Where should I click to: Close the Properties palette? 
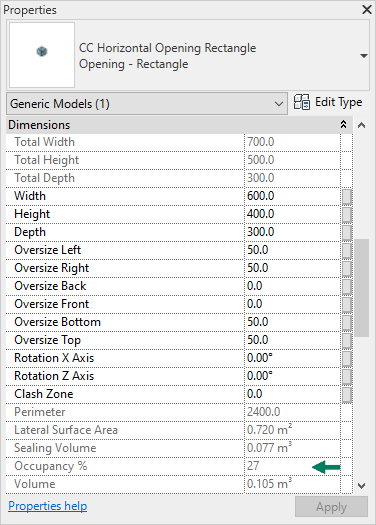367,10
